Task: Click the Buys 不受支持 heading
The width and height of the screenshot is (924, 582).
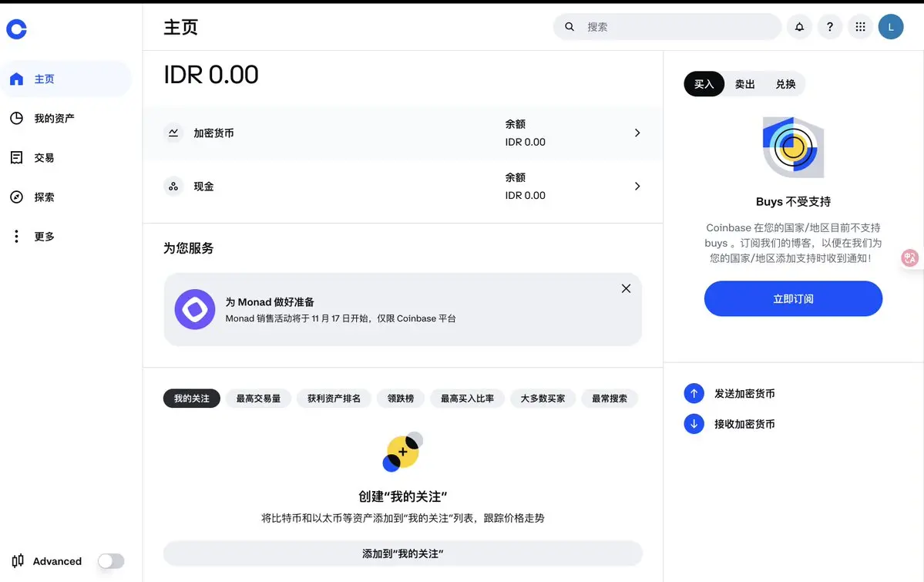Action: point(793,202)
